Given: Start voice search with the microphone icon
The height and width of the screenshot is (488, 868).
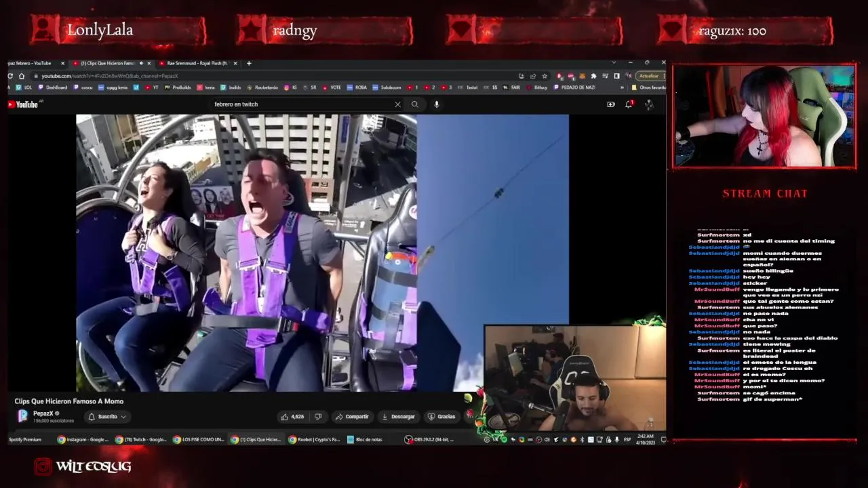Looking at the screenshot, I should pyautogui.click(x=437, y=104).
